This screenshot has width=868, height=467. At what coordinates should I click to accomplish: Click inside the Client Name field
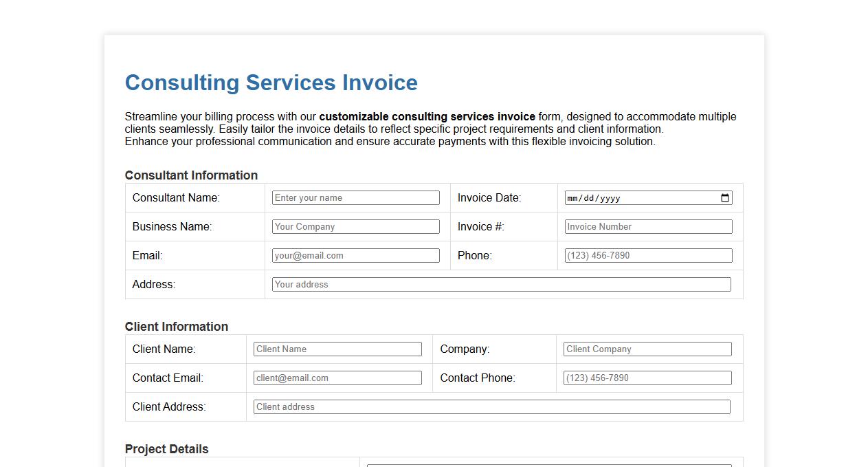(x=337, y=349)
